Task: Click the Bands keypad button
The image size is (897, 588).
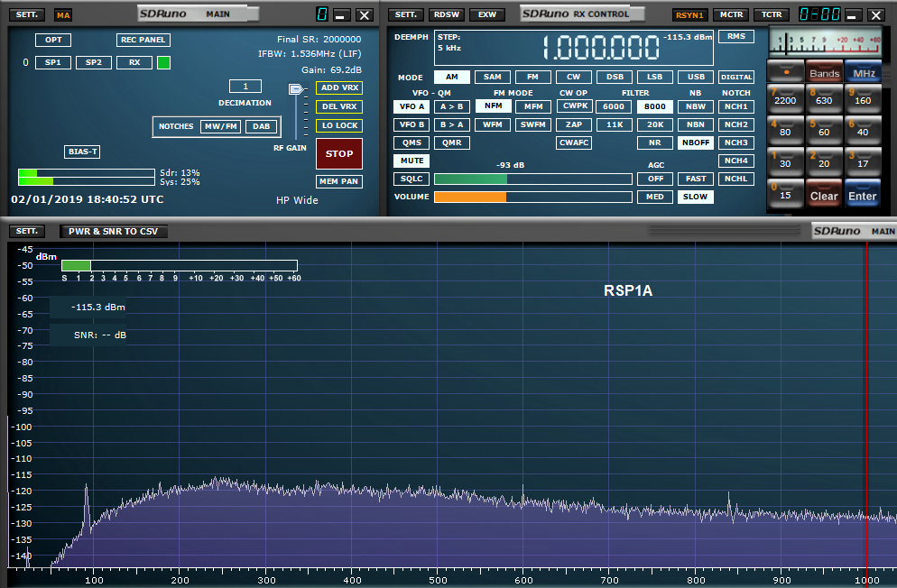Action: click(824, 72)
